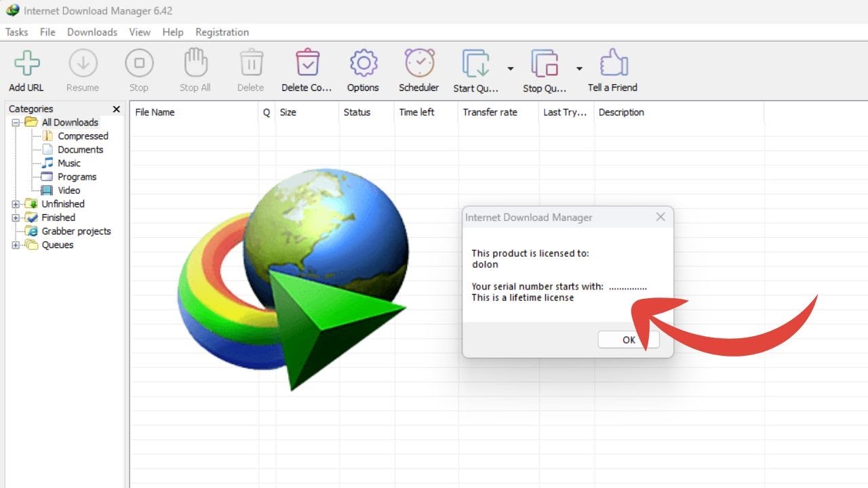This screenshot has height=488, width=868.
Task: Select the Programs category
Action: [x=77, y=176]
